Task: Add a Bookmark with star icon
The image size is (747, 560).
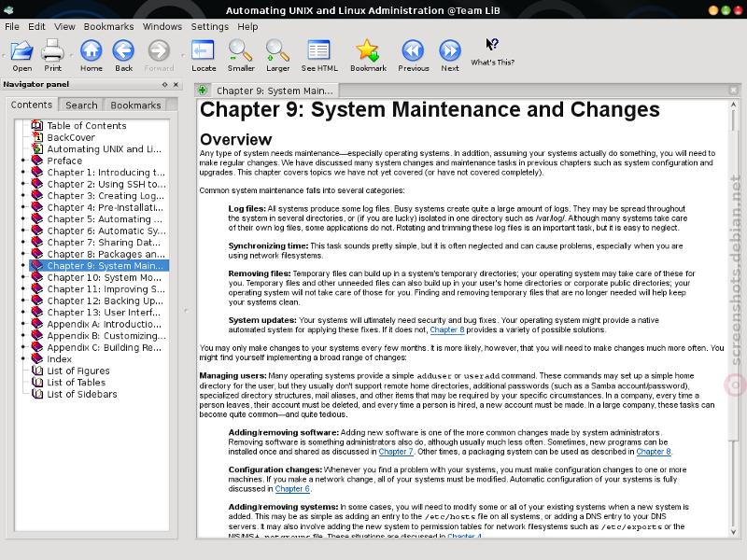Action: click(x=368, y=50)
